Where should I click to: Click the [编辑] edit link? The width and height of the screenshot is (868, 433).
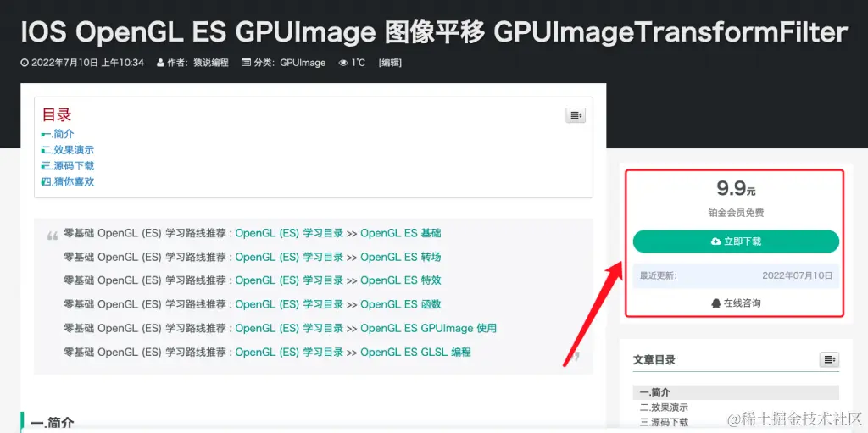tap(390, 63)
